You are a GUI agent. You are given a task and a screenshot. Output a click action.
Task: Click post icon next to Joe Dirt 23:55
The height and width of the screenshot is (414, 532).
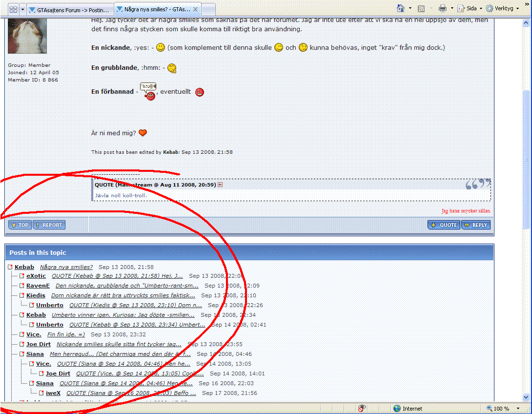point(21,344)
